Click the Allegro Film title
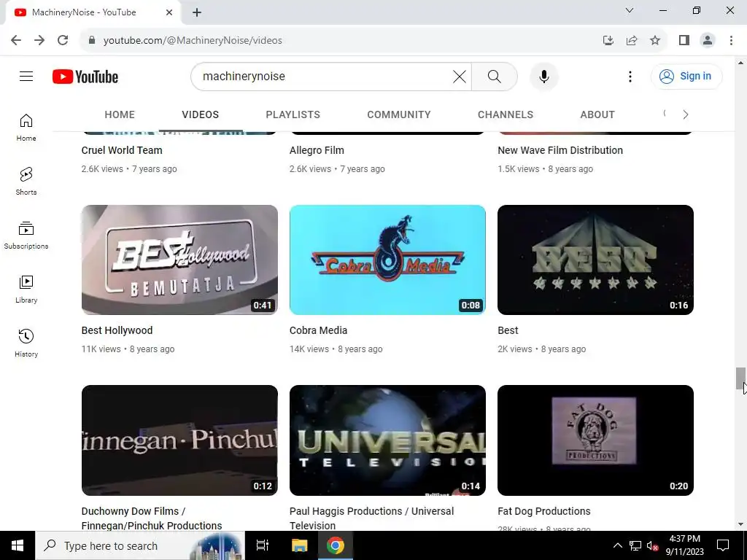747x560 pixels. (317, 150)
